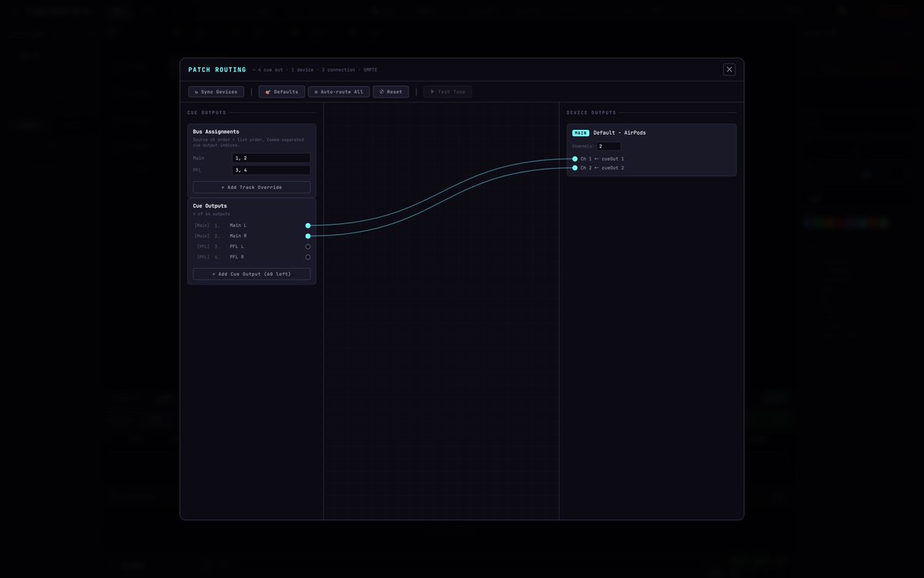Click the PFL R cue output label
This screenshot has height=578, width=924.
pos(236,257)
